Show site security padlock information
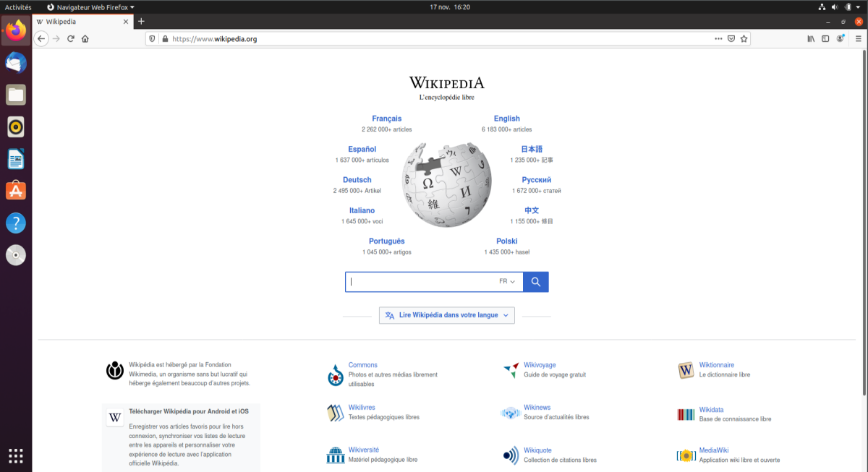The width and height of the screenshot is (868, 472). pos(165,39)
